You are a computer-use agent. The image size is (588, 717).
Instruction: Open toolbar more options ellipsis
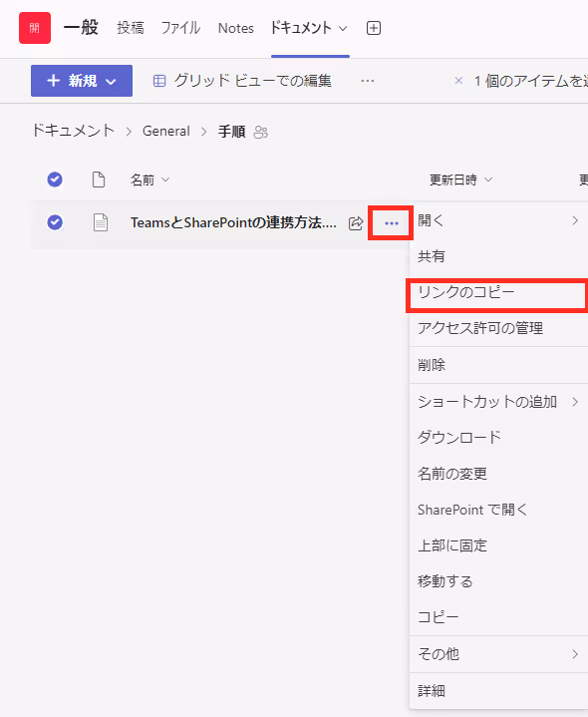(368, 81)
